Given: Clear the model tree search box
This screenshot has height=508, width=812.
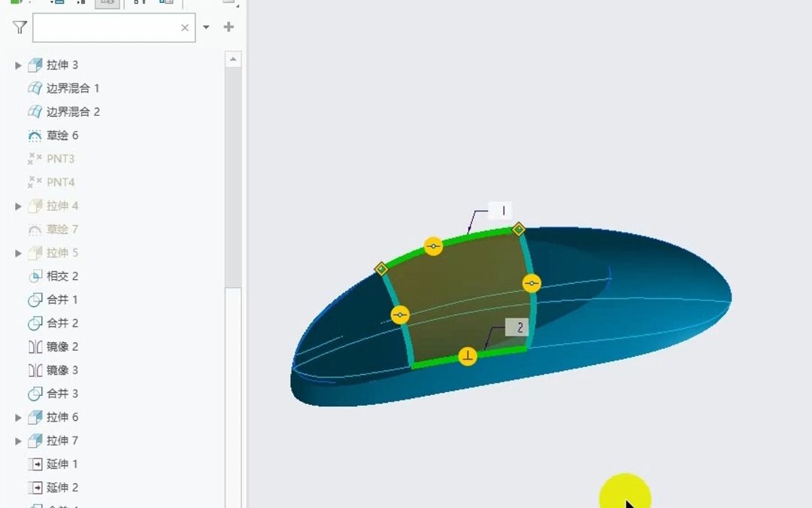Looking at the screenshot, I should pyautogui.click(x=185, y=28).
